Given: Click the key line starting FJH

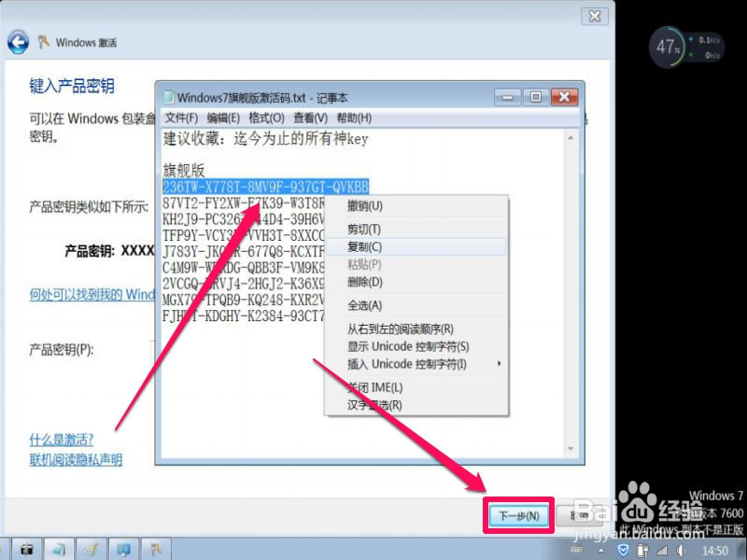Looking at the screenshot, I should point(244,316).
